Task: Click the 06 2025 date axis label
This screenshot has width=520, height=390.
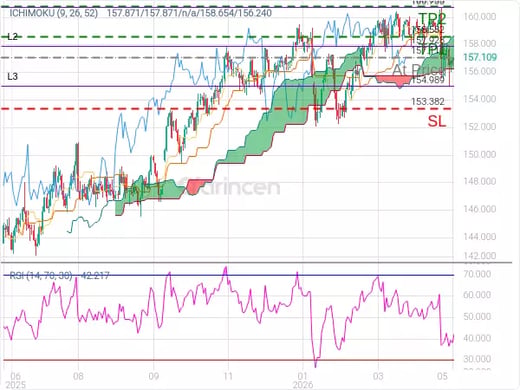Action: [x=15, y=381]
